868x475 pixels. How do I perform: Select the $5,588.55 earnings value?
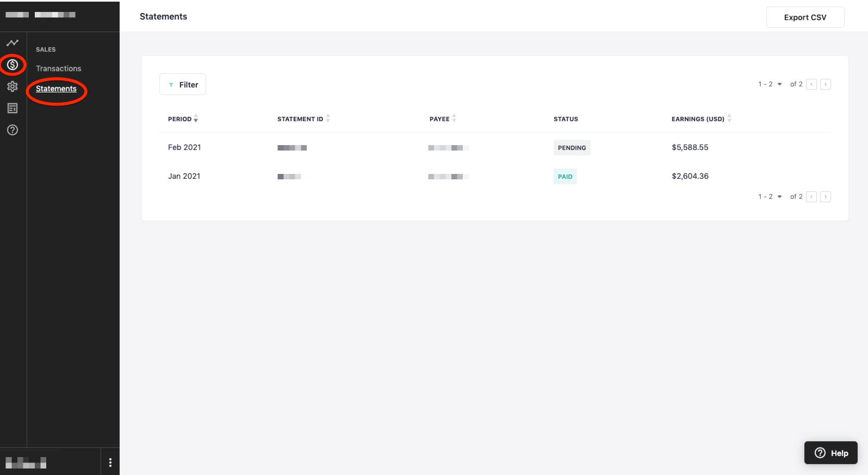(690, 147)
